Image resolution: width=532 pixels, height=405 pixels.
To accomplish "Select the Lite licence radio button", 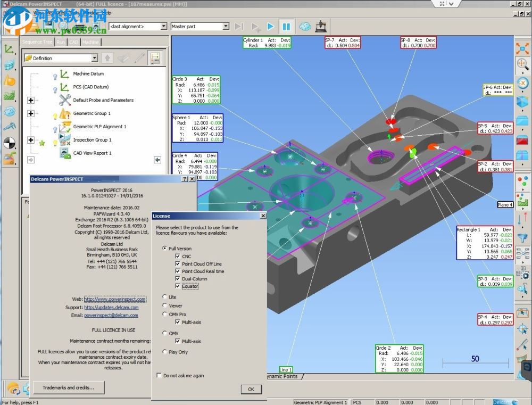I will coord(164,296).
